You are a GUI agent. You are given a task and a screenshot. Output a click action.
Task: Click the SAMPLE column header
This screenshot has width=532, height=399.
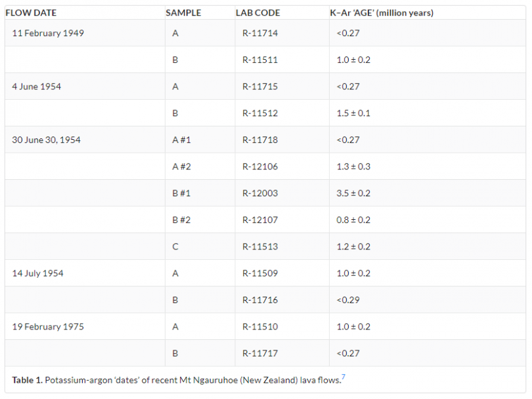[183, 12]
